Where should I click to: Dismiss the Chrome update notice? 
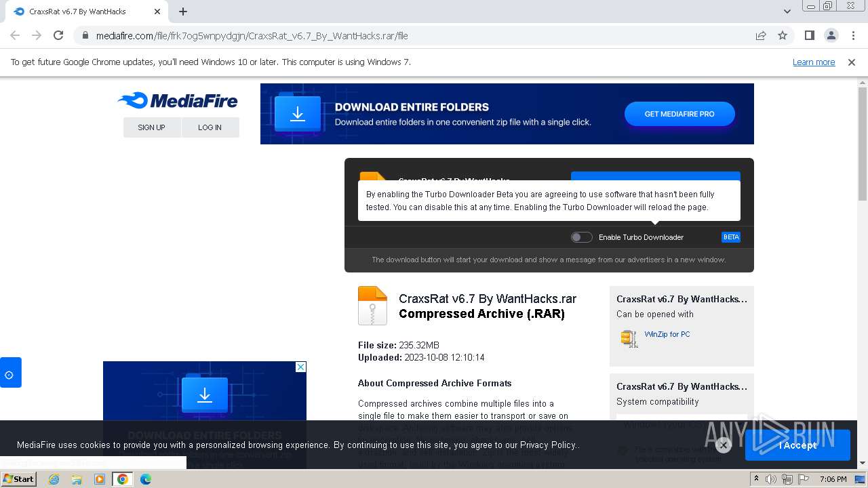coord(852,62)
